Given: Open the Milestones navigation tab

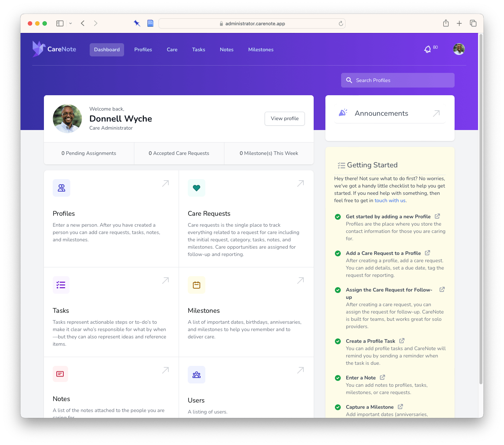Looking at the screenshot, I should click(261, 49).
